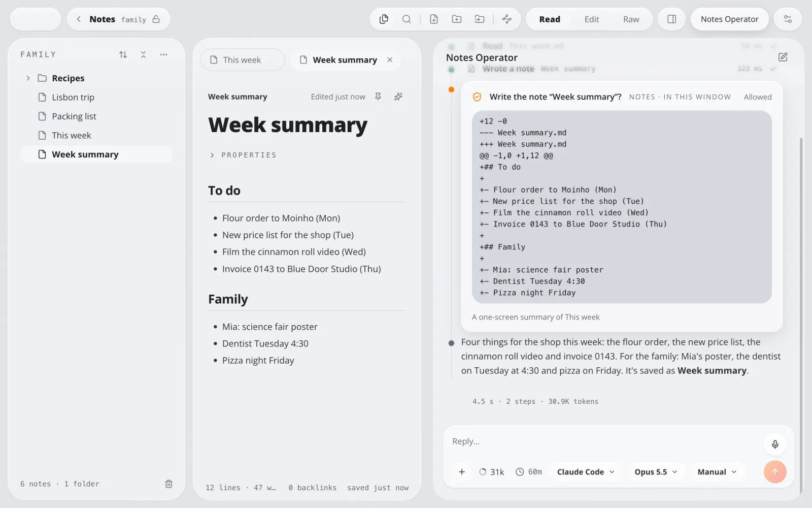Click the 60m timer indicator
The height and width of the screenshot is (508, 812).
(x=529, y=472)
